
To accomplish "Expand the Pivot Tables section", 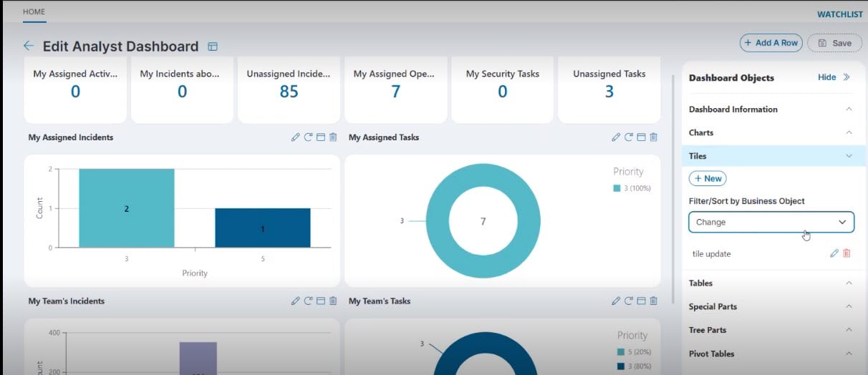I will point(849,354).
